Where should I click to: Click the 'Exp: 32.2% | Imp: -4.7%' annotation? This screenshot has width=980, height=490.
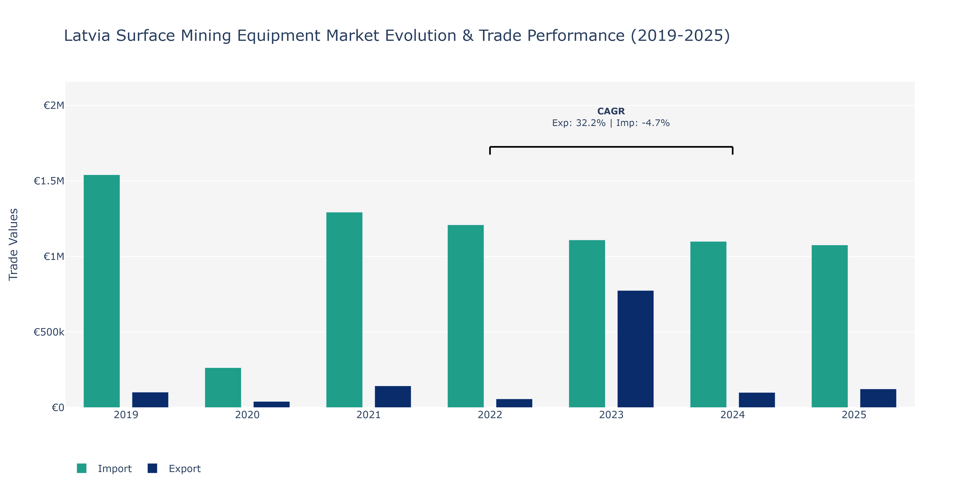tap(611, 123)
